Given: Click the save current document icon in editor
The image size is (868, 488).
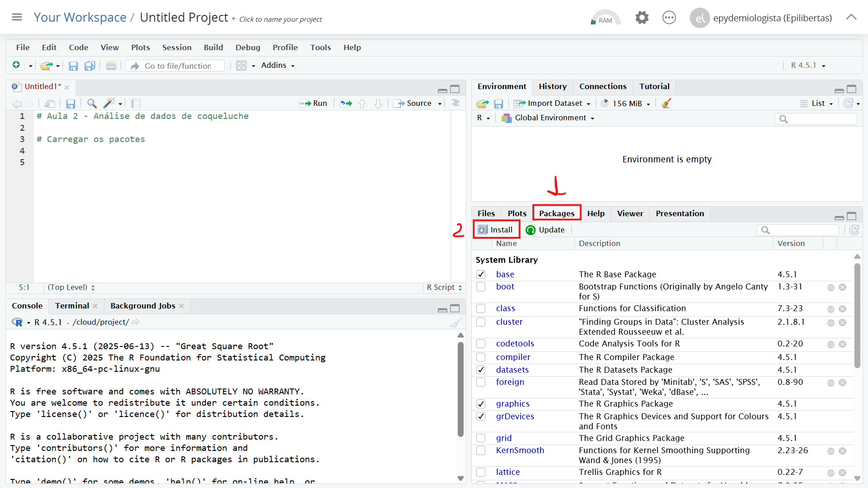Looking at the screenshot, I should point(71,104).
